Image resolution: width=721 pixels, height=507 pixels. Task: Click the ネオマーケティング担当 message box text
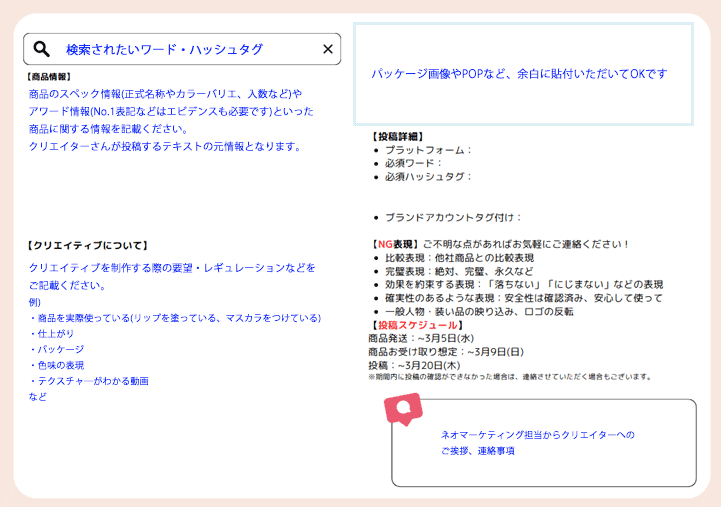click(538, 442)
